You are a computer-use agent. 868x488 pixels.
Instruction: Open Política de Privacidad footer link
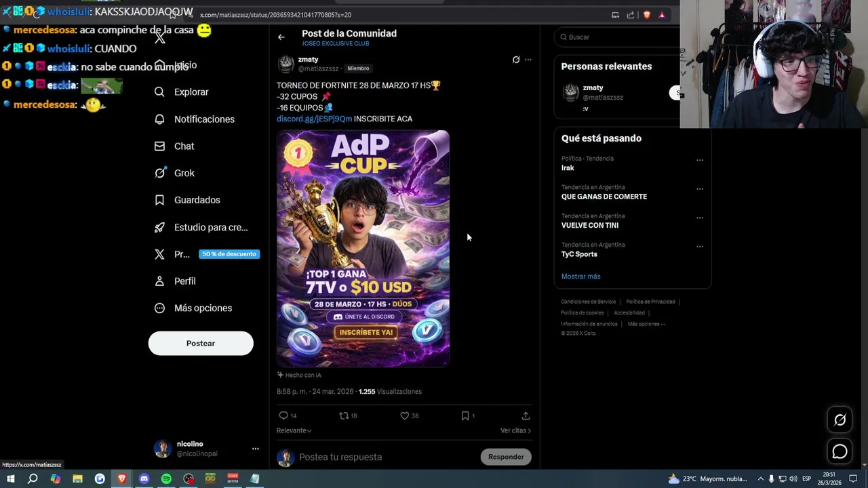650,302
